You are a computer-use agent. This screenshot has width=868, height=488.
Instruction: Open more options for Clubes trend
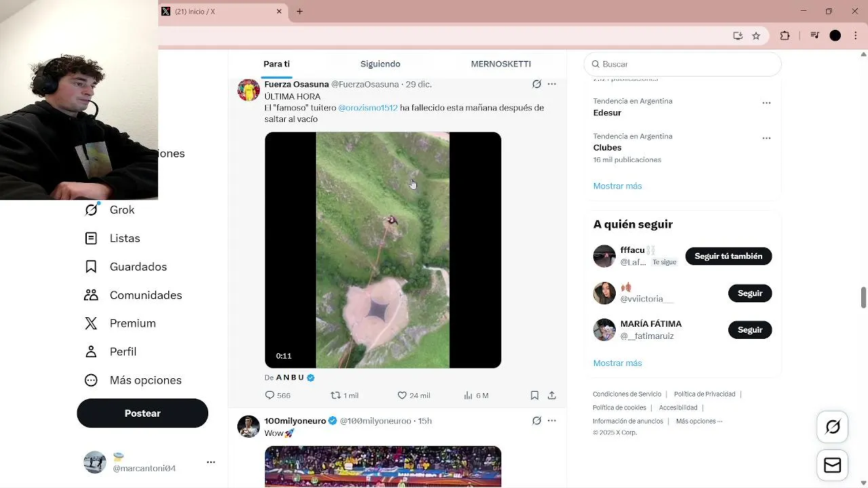coord(766,138)
